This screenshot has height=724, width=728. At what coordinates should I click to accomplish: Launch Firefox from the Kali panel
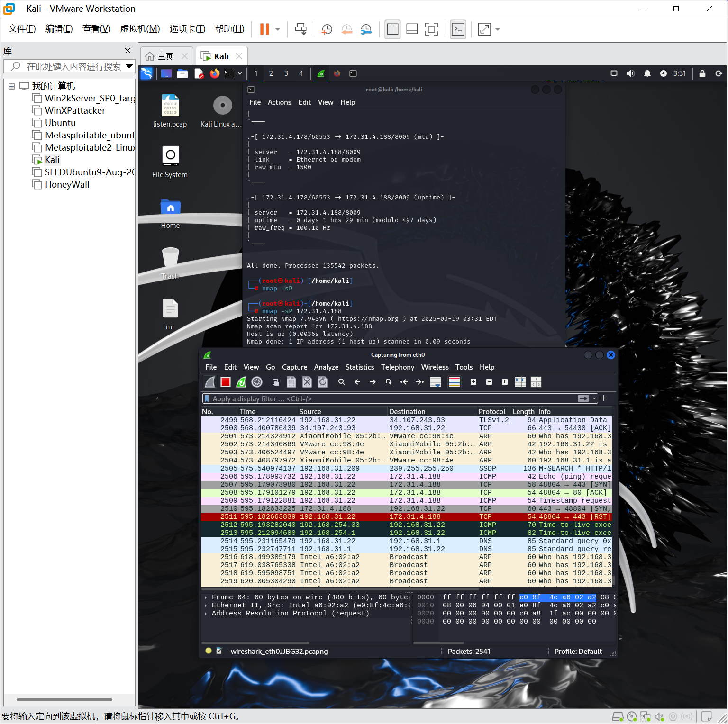pos(215,73)
